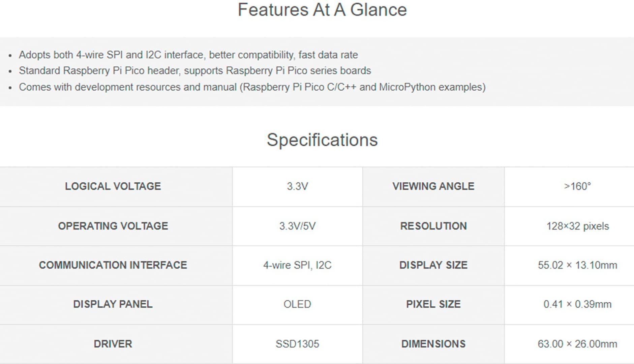Click the "Features At A Glance" heading
The height and width of the screenshot is (364, 634).
pyautogui.click(x=322, y=10)
